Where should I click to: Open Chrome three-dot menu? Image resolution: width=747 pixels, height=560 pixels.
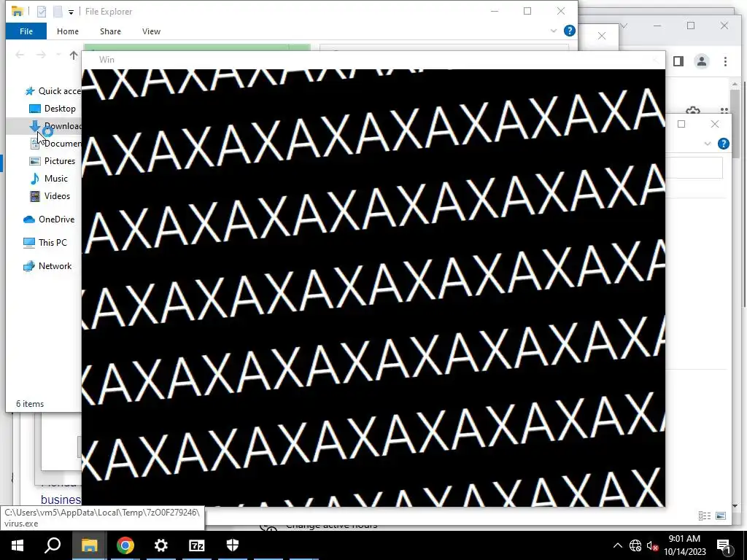(x=725, y=61)
